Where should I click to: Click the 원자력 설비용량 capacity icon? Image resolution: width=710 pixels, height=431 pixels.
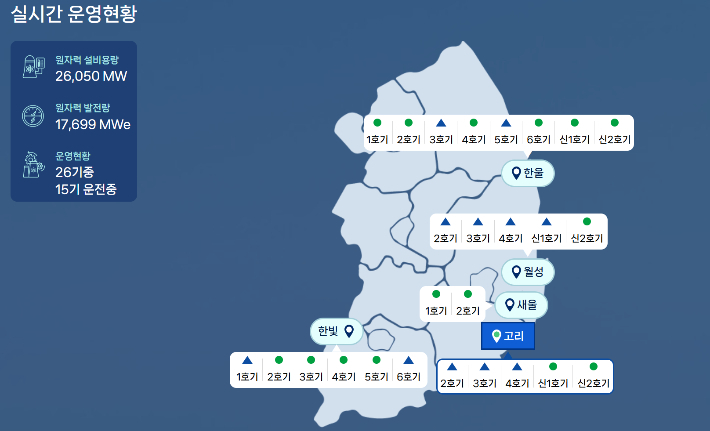pyautogui.click(x=33, y=67)
